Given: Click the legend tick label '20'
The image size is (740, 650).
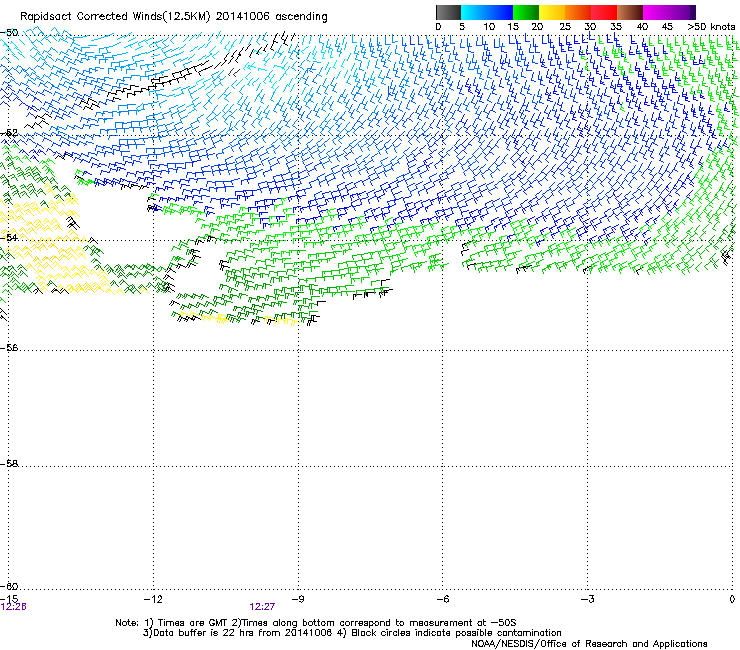Looking at the screenshot, I should [537, 27].
